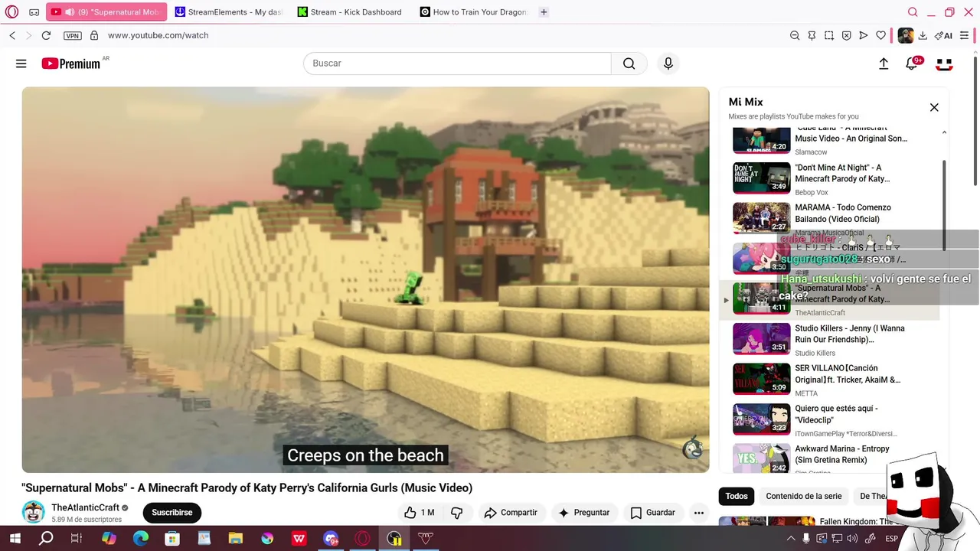Click the Suscribirse button

[x=172, y=513]
